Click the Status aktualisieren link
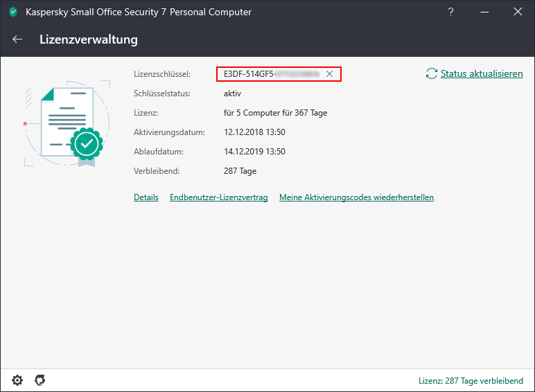The image size is (535, 392). (x=482, y=73)
